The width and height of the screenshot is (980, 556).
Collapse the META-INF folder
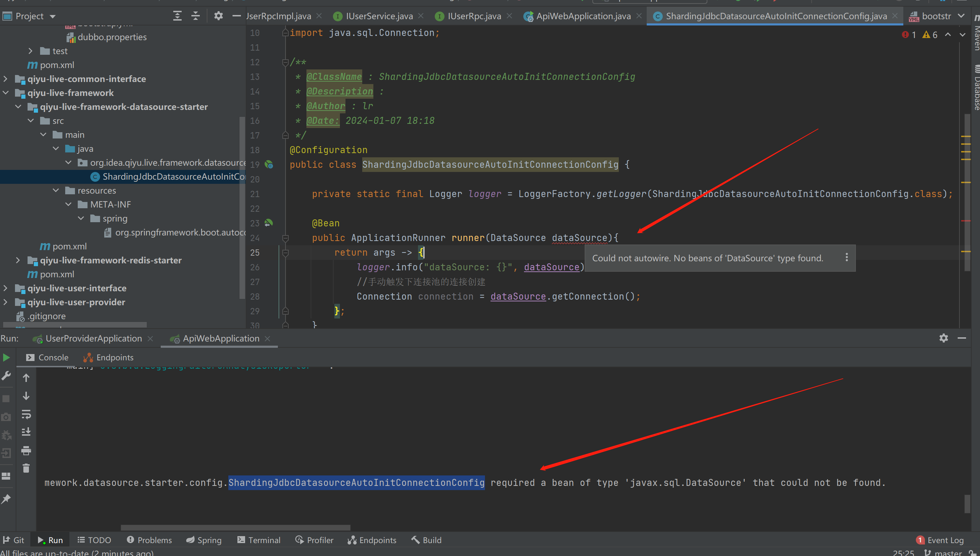[68, 204]
